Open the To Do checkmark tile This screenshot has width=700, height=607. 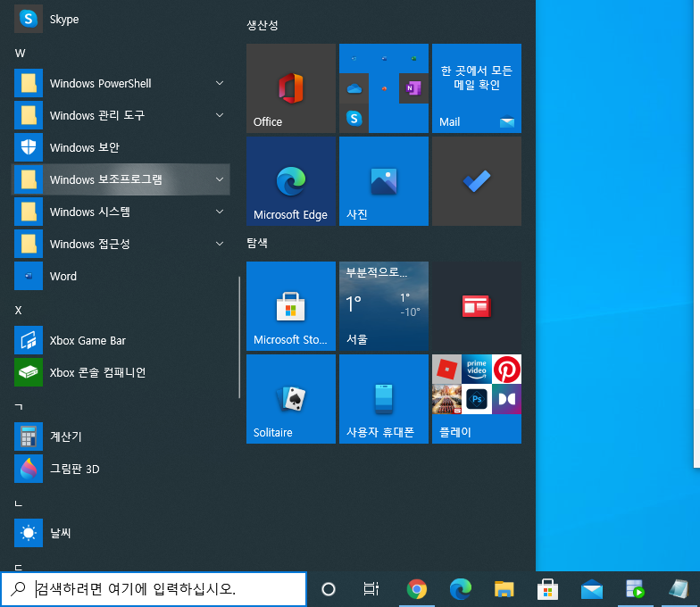(477, 181)
